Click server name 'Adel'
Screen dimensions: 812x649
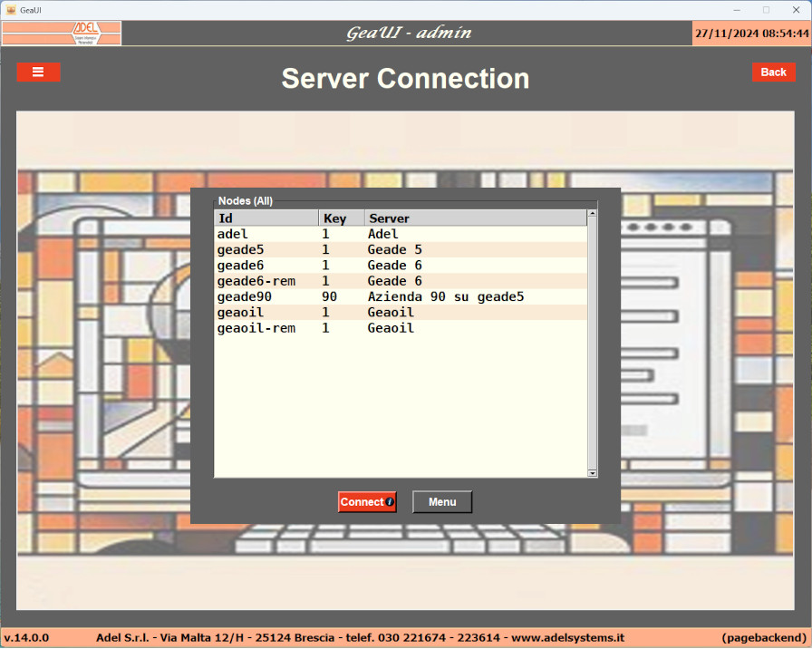point(382,234)
